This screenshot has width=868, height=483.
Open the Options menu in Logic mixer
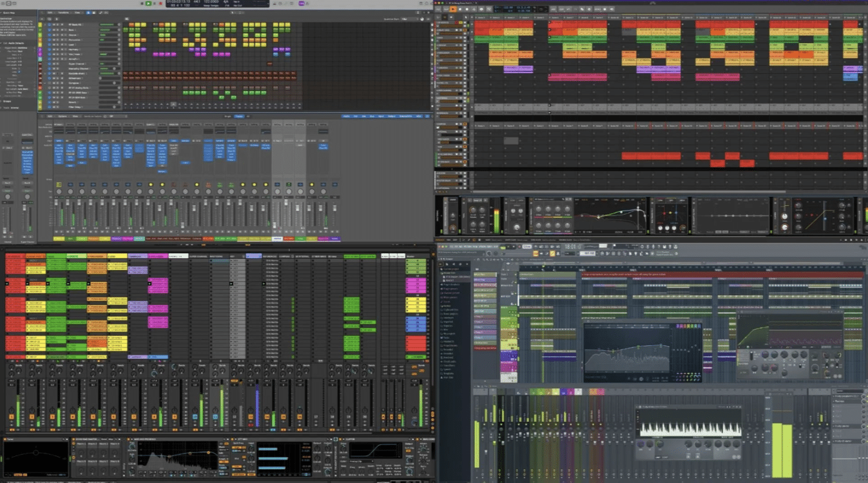point(62,116)
